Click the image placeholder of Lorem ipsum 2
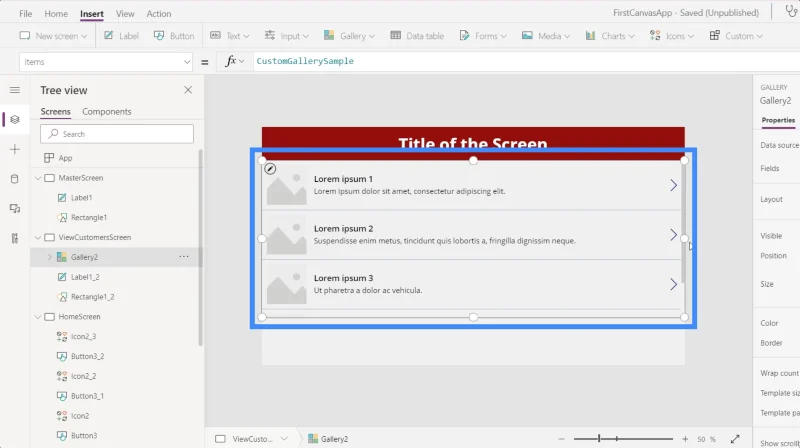This screenshot has width=800, height=448. (x=287, y=234)
